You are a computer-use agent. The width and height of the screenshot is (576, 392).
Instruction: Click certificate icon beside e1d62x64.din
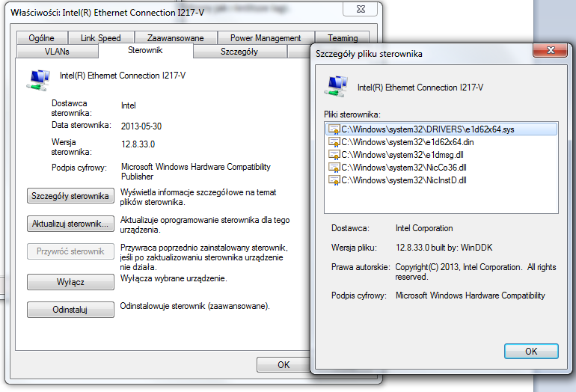[334, 142]
